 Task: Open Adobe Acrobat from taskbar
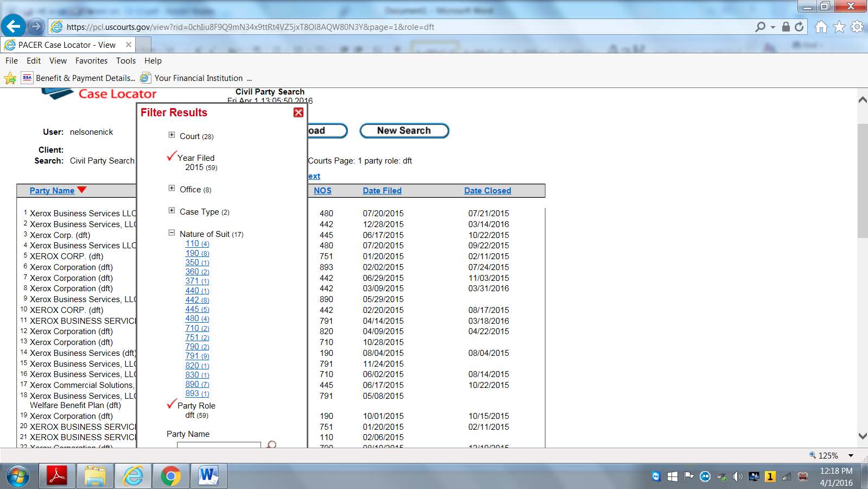coord(57,477)
